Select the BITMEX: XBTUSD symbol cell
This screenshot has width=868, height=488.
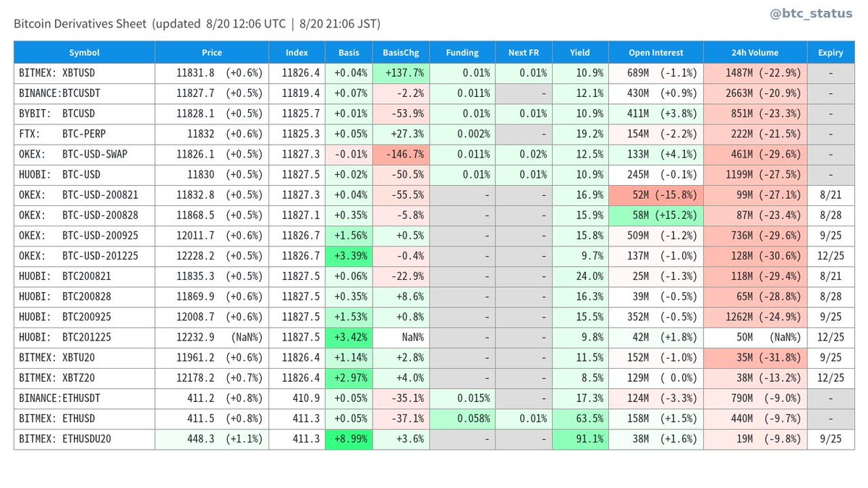(x=85, y=73)
